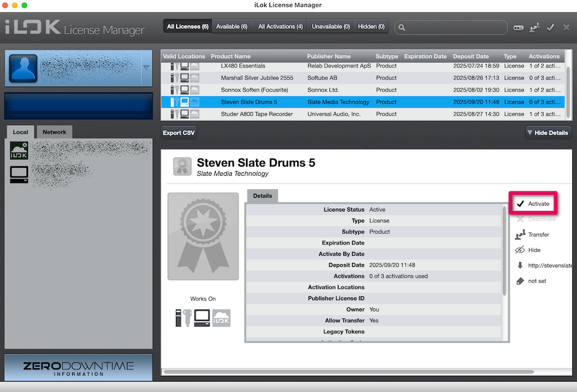Click the user account avatar icon
This screenshot has height=392, width=577.
coord(23,69)
